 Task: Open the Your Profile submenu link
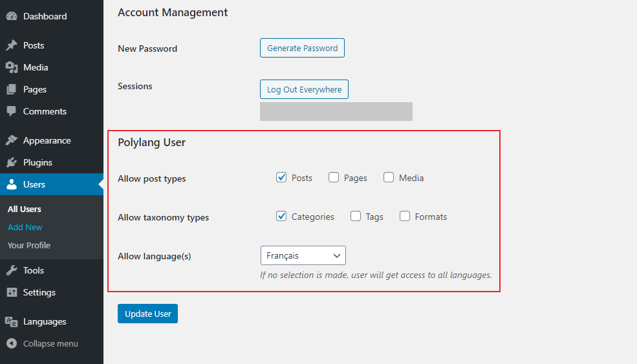pyautogui.click(x=29, y=246)
